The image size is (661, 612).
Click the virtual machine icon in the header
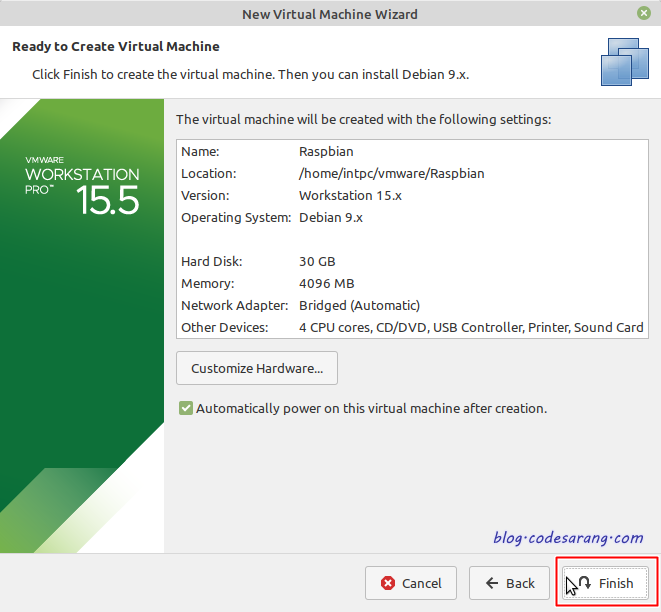click(x=625, y=62)
